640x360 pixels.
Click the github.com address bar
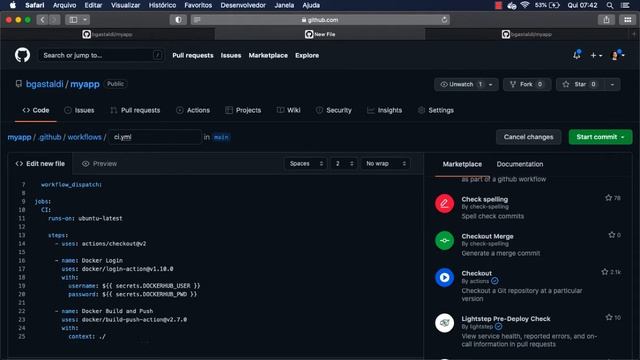[320, 20]
